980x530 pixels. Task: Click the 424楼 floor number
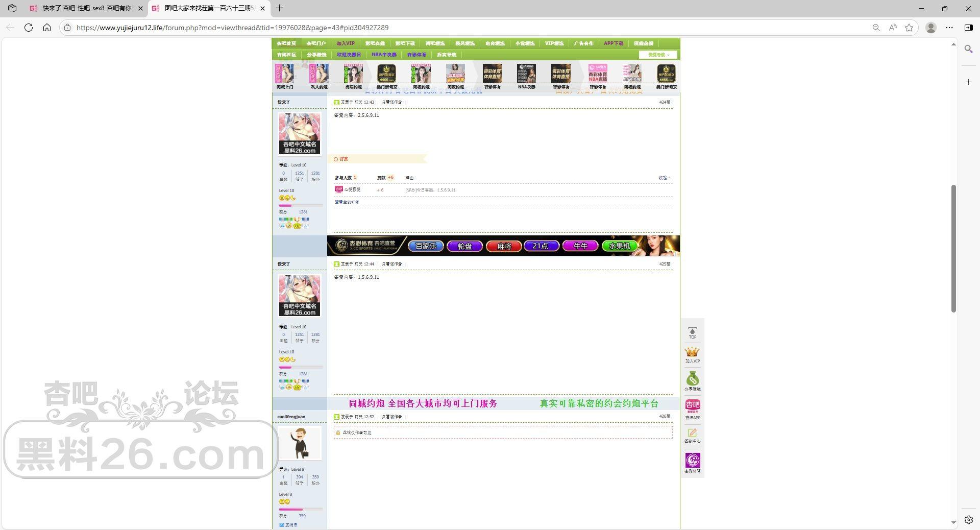[x=665, y=102]
